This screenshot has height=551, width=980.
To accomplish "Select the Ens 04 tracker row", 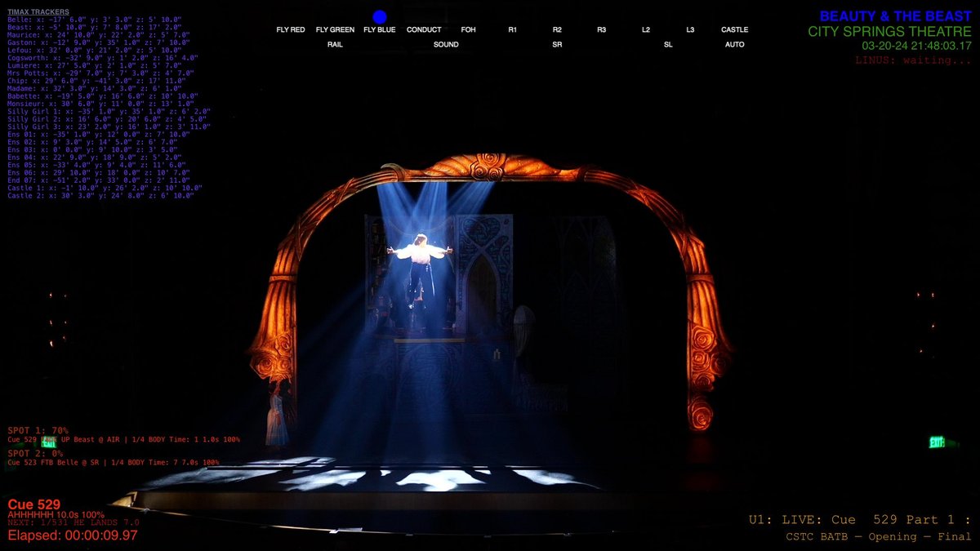I will click(96, 158).
